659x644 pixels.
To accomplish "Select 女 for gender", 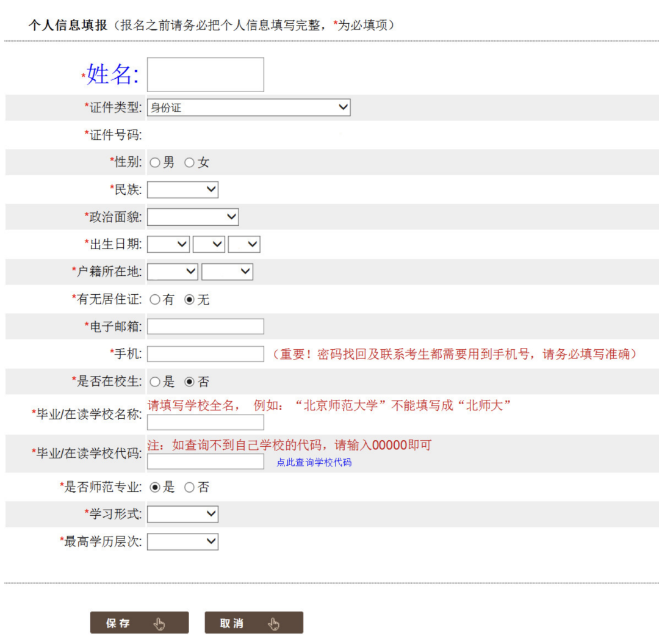I will pos(189,162).
